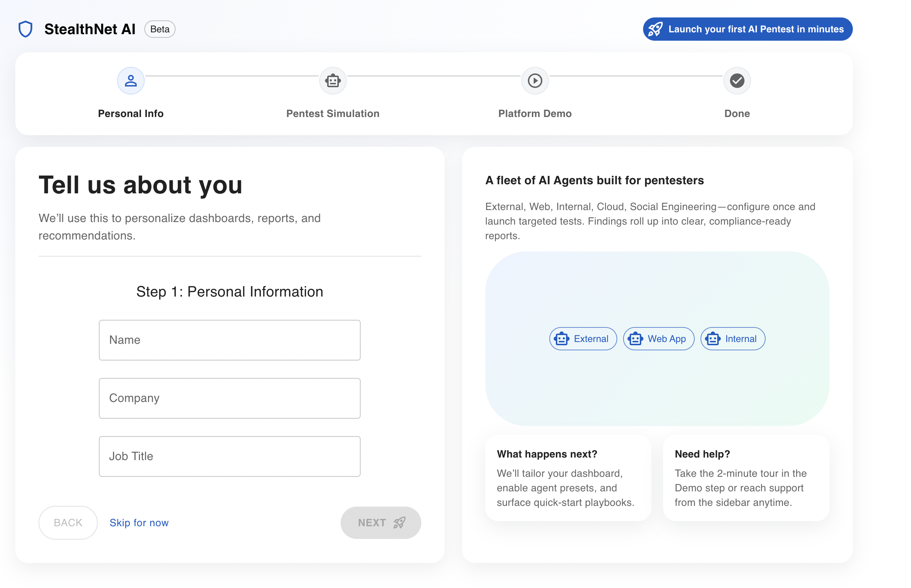Click the Job Title input
Image resolution: width=911 pixels, height=588 pixels.
click(229, 456)
